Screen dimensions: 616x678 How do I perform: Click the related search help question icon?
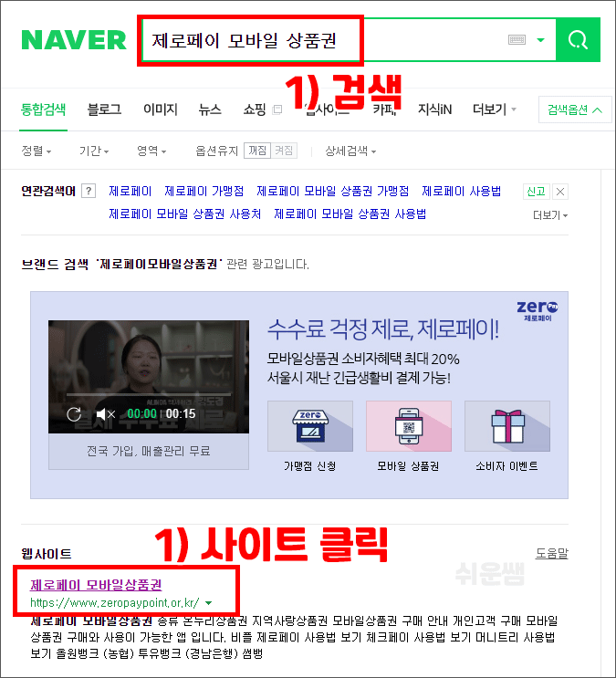point(89,191)
